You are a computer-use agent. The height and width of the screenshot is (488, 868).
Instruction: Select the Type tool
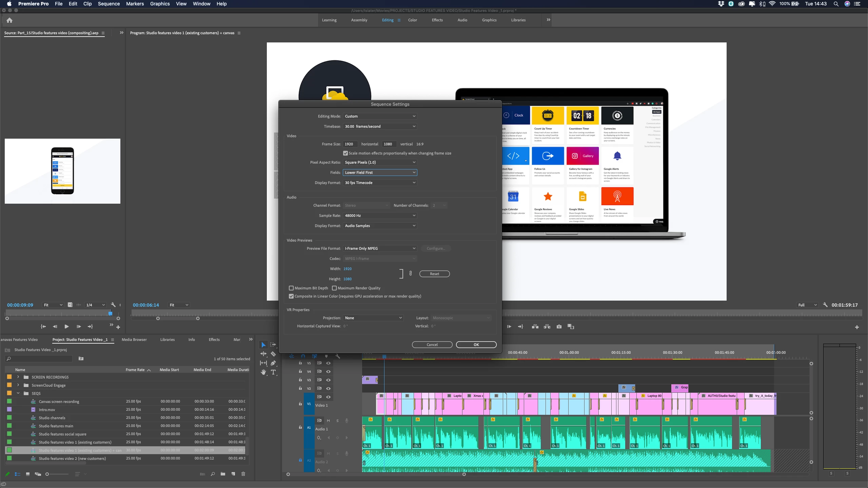(273, 372)
